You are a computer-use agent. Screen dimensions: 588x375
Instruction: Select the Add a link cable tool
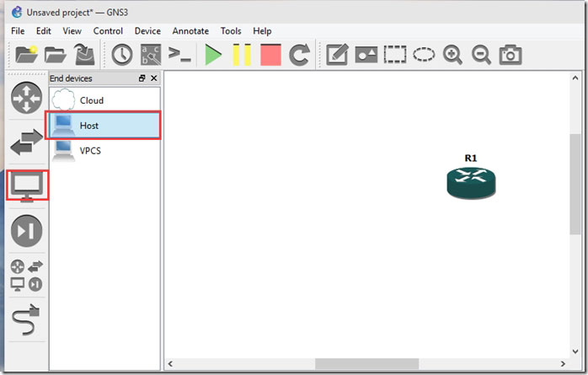point(26,320)
